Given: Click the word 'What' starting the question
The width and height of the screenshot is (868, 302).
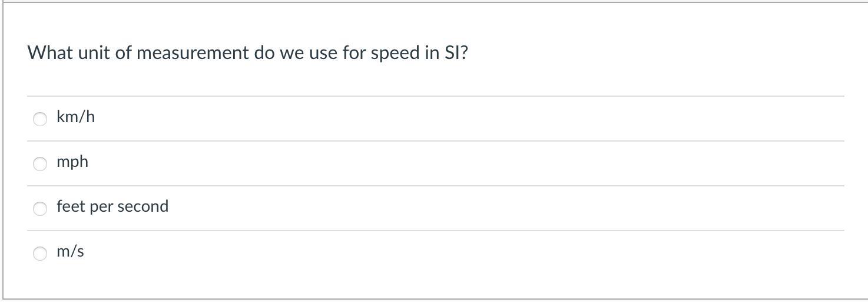Looking at the screenshot, I should (50, 52).
